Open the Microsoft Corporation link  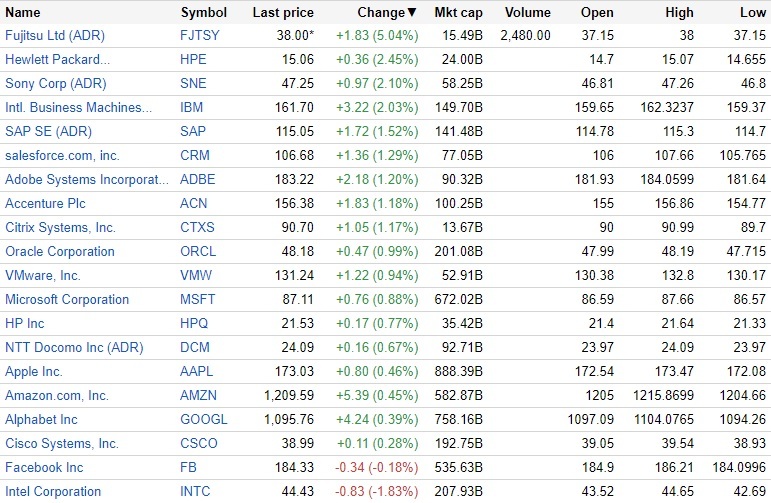click(67, 299)
